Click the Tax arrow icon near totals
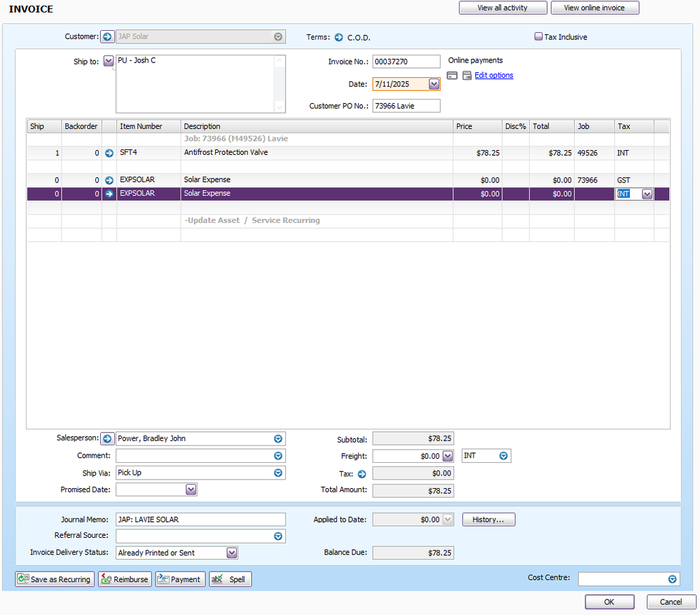Viewport: 700px width, 615px height. tap(362, 474)
